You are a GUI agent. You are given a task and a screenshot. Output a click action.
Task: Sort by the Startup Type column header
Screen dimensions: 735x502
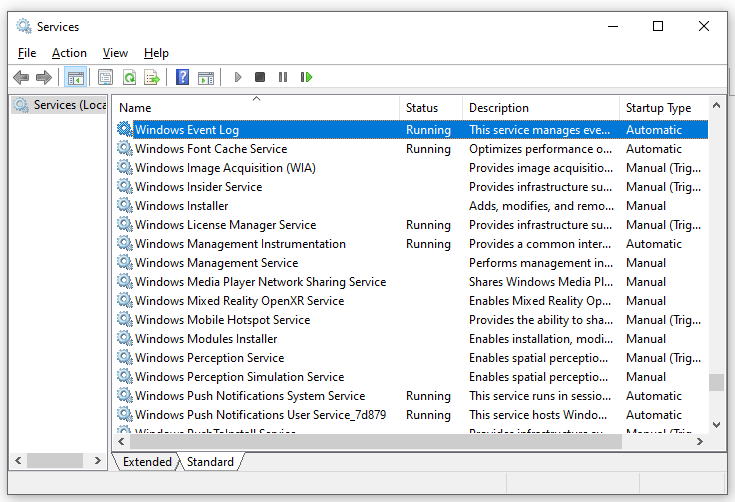click(664, 108)
